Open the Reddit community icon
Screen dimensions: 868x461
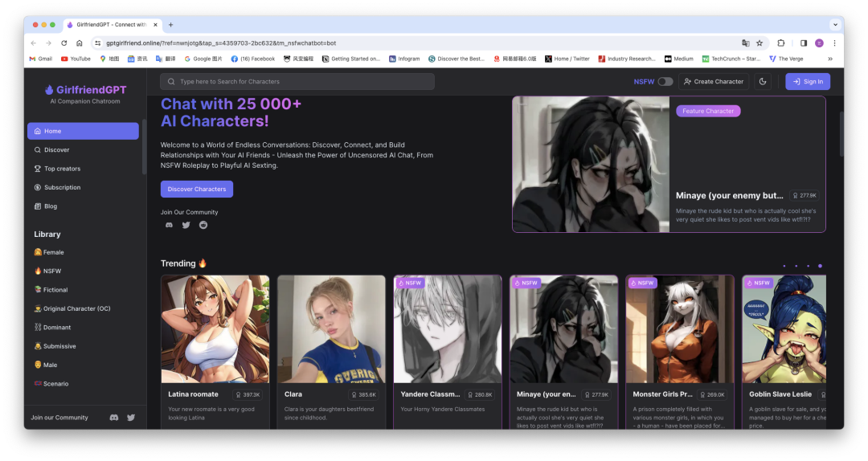[x=203, y=225]
